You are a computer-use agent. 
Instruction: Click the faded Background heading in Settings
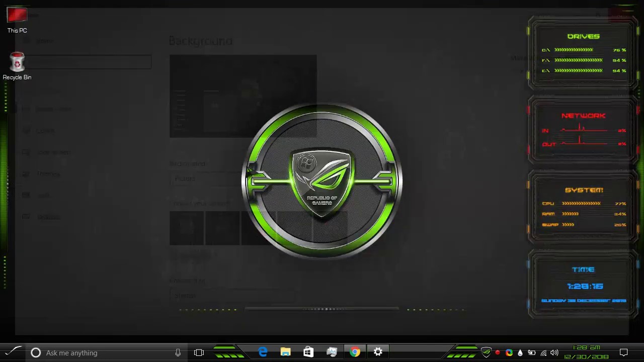(201, 41)
